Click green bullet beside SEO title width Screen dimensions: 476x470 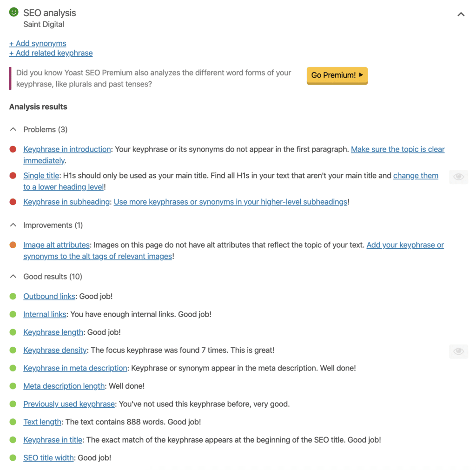[13, 457]
